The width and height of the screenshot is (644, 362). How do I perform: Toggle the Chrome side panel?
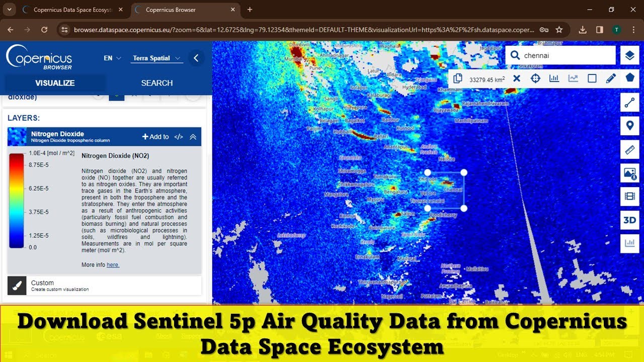click(x=599, y=30)
